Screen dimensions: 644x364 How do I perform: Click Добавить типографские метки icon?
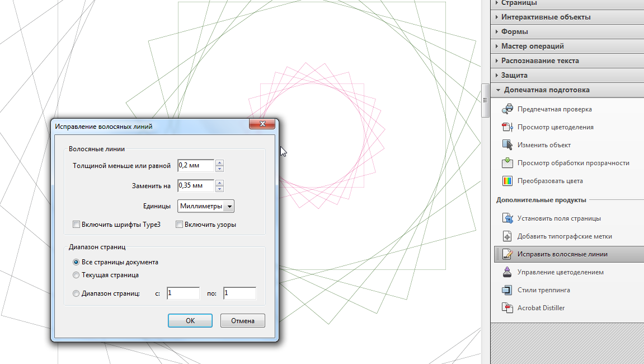click(507, 236)
